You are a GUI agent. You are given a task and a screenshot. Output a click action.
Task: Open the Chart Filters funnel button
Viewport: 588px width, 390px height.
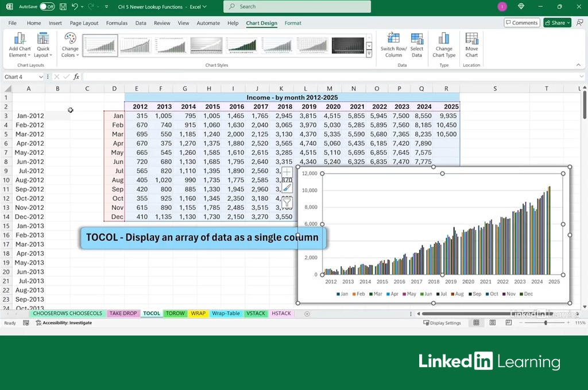pos(287,202)
